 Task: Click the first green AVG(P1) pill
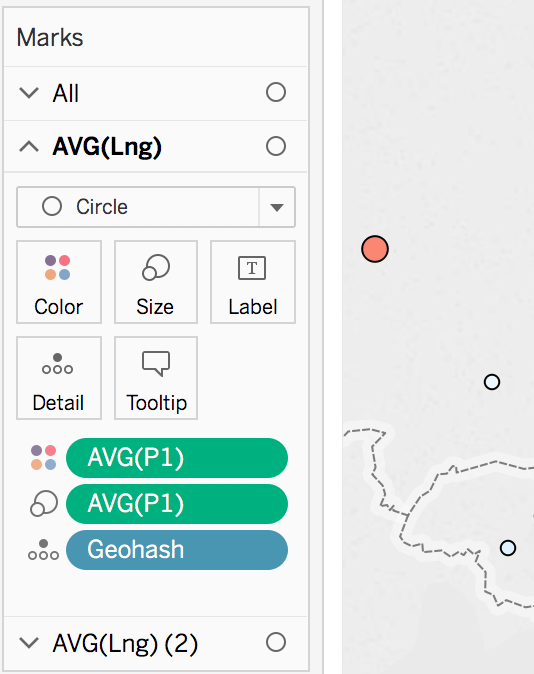[177, 458]
